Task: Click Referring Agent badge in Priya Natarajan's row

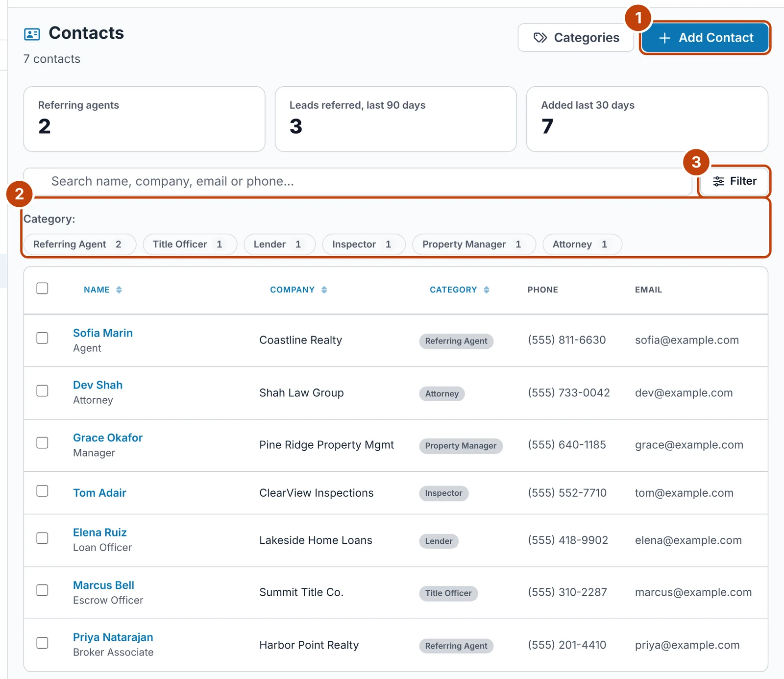Action: coord(456,646)
